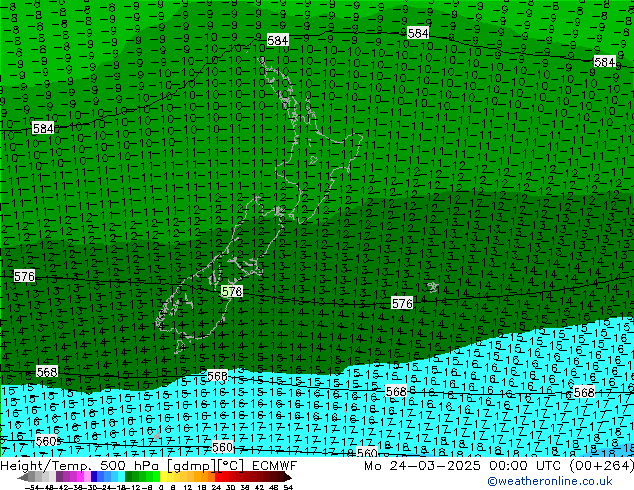Click the dark blue swatch in the legend
The width and height of the screenshot is (634, 490).
point(94,477)
